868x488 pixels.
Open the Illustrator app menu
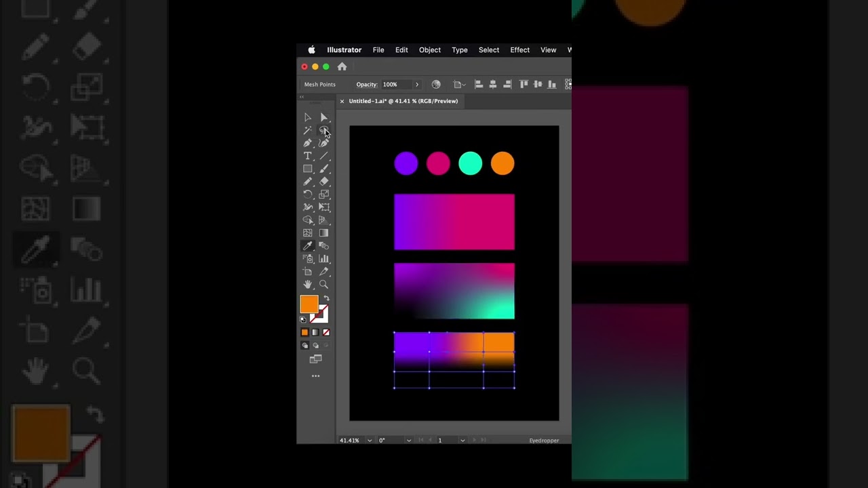point(344,50)
